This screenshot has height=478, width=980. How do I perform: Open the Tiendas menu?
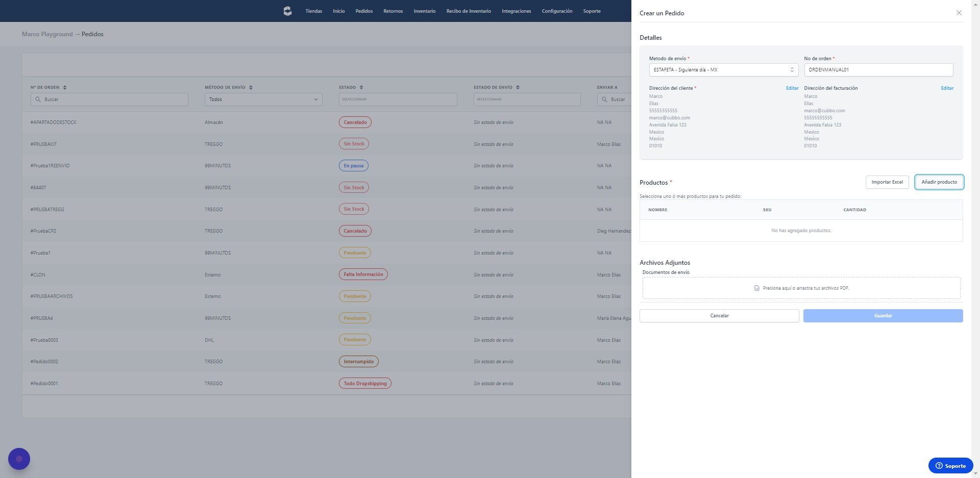pos(313,11)
